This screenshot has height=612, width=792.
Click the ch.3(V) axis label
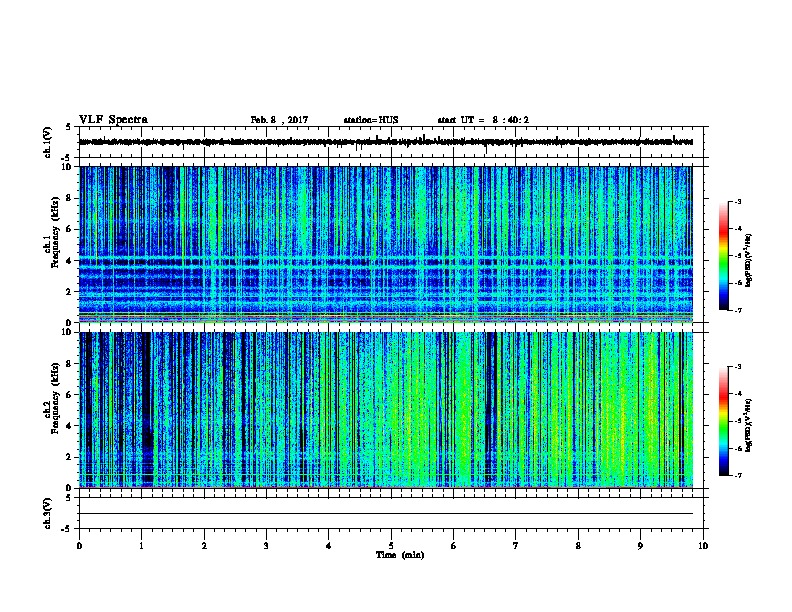(x=47, y=513)
